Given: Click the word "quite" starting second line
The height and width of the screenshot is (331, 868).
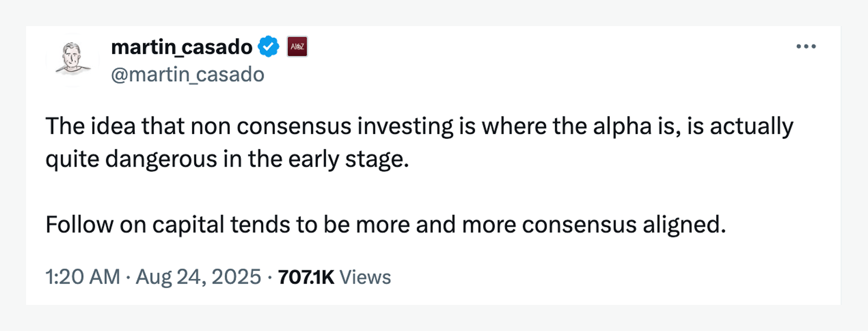Looking at the screenshot, I should click(72, 159).
